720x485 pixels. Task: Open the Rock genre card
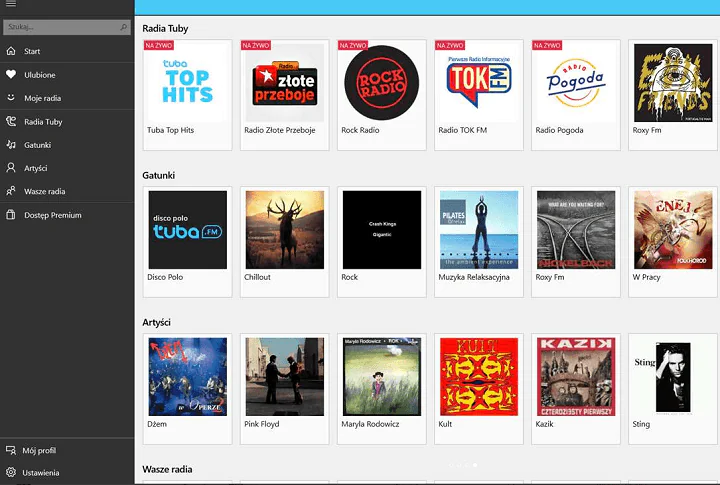(x=382, y=242)
